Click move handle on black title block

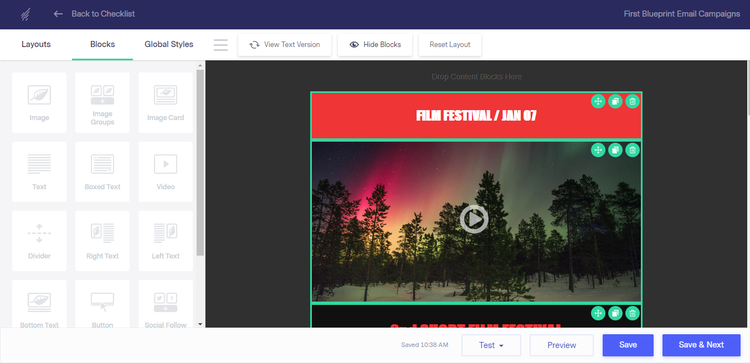[x=598, y=313]
